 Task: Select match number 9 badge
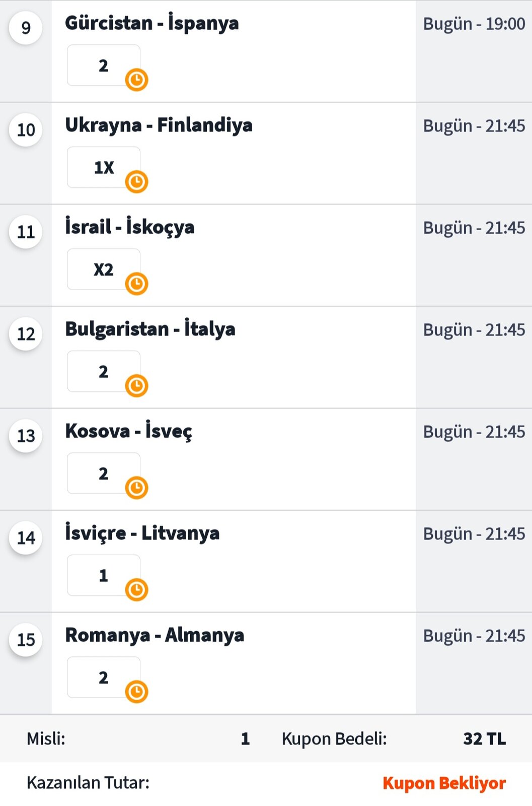point(26,28)
